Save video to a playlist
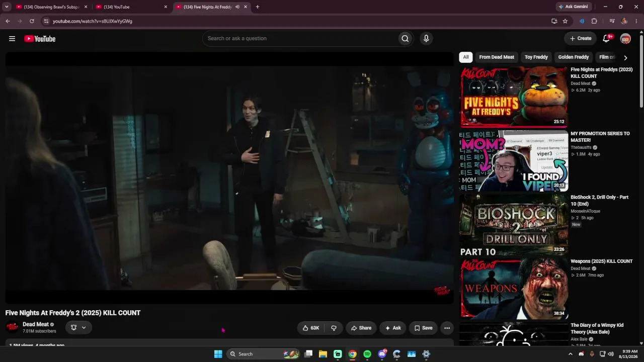Screen dimensions: 644x362 (x=423, y=328)
